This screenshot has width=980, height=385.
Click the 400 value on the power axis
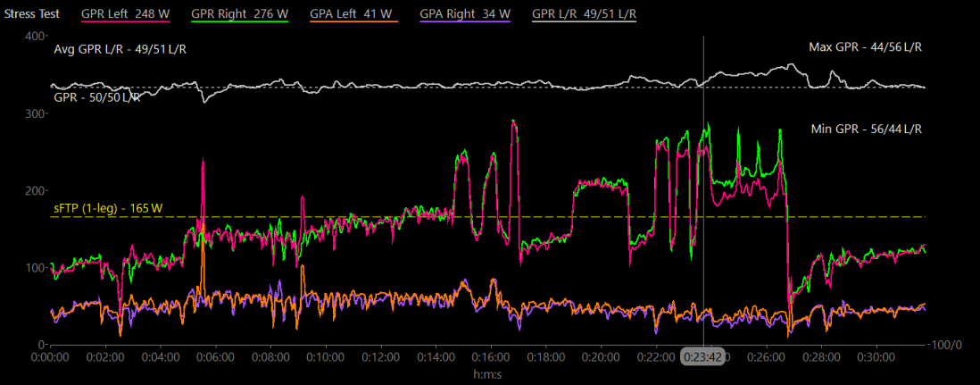pos(34,37)
